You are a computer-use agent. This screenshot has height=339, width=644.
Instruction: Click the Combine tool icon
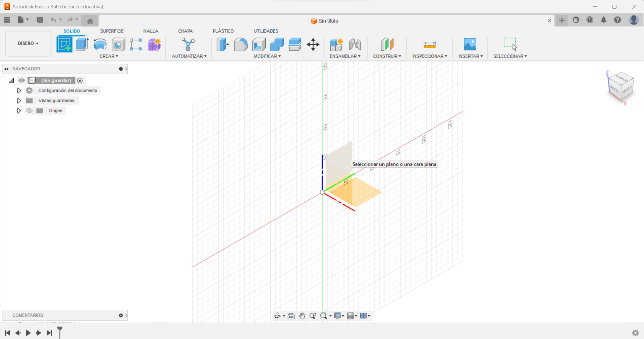point(277,45)
